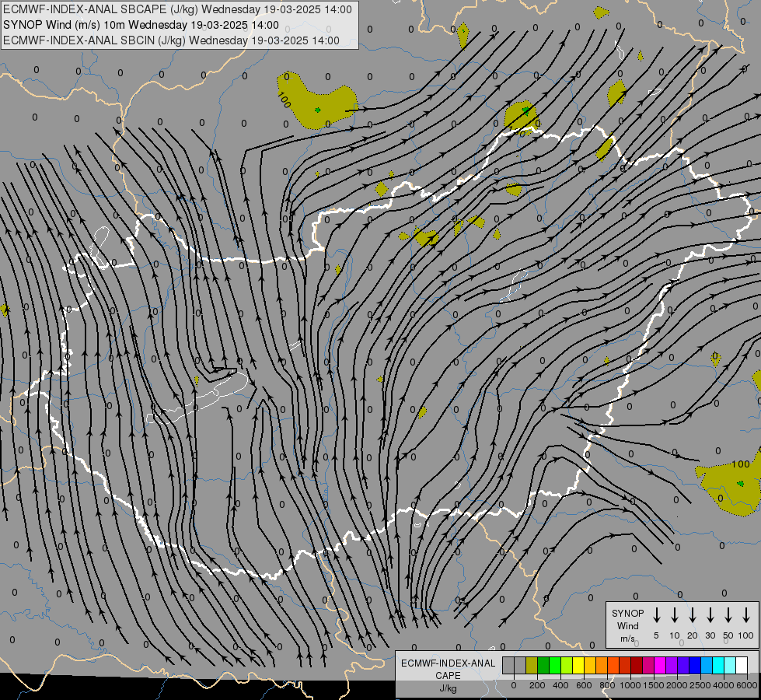
Task: Click wind legend speed label 100
Action: [746, 635]
